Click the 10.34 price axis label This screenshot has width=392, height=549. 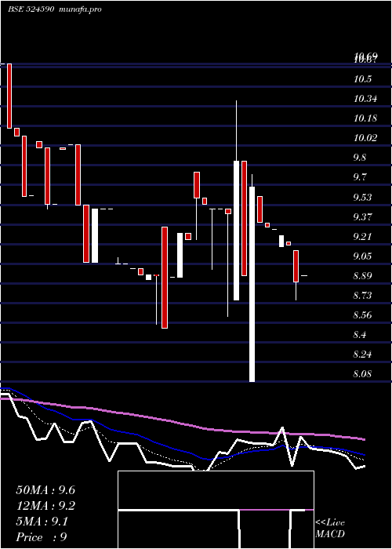[x=365, y=99]
